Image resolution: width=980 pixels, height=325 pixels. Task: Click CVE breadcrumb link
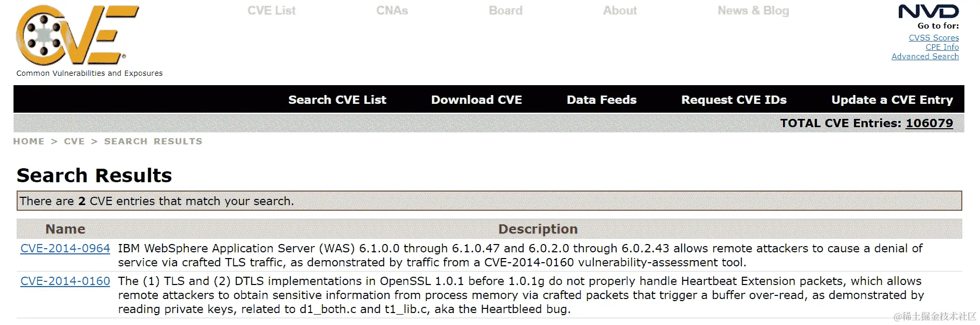[x=74, y=141]
